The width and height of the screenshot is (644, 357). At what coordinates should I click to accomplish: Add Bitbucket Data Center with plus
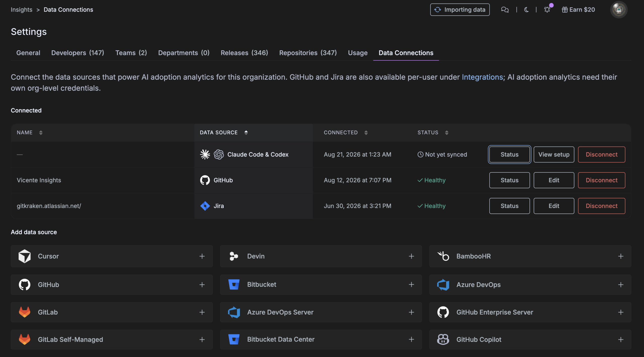411,339
